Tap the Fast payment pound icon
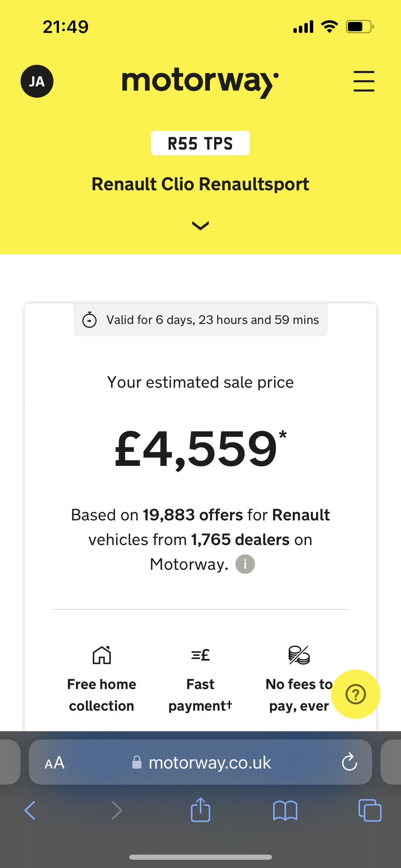The image size is (401, 868). coord(200,655)
